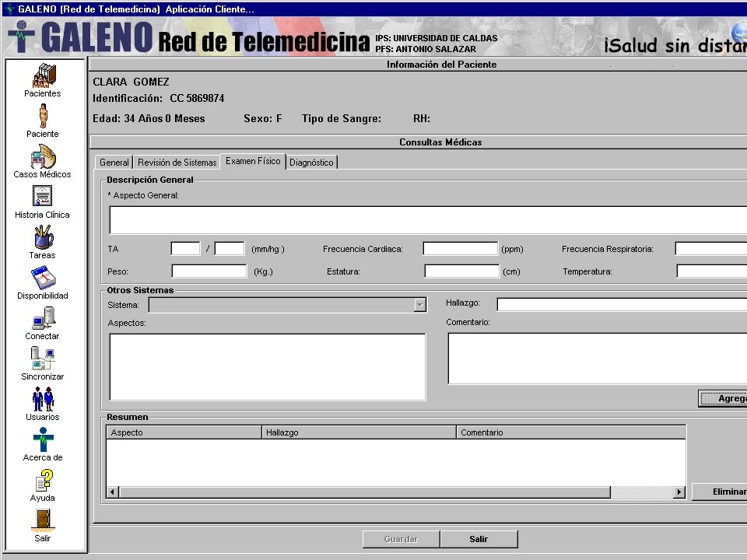Image resolution: width=747 pixels, height=560 pixels.
Task: Click the Salir door icon in sidebar
Action: click(42, 520)
